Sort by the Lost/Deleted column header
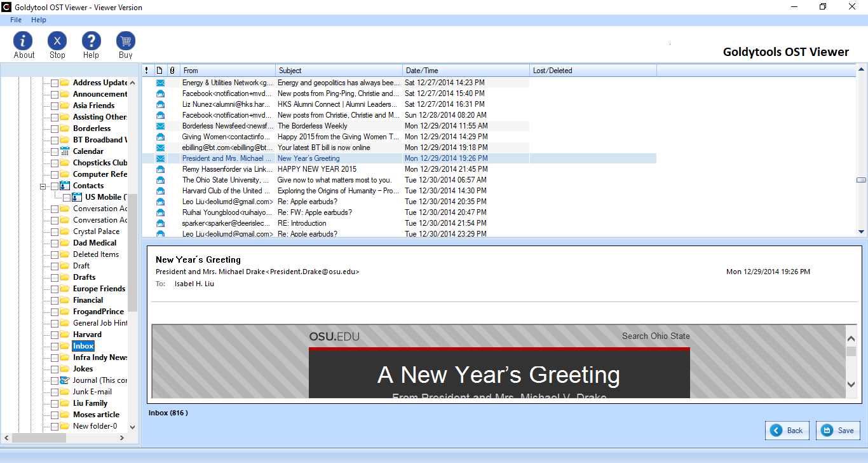 593,71
